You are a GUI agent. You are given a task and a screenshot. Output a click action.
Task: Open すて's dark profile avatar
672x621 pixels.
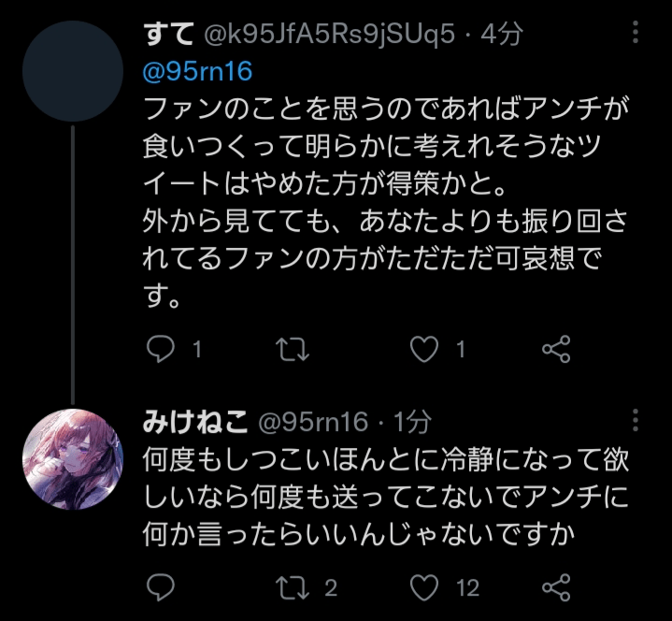click(x=72, y=72)
